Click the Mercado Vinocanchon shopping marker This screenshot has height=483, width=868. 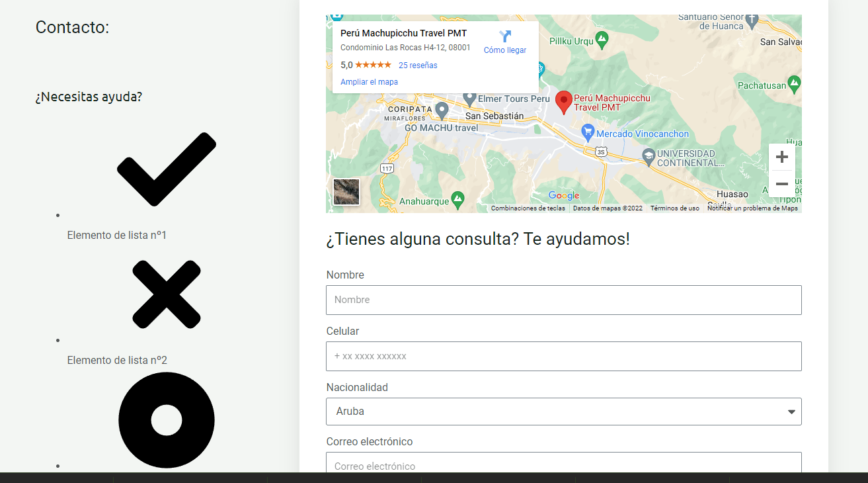588,133
